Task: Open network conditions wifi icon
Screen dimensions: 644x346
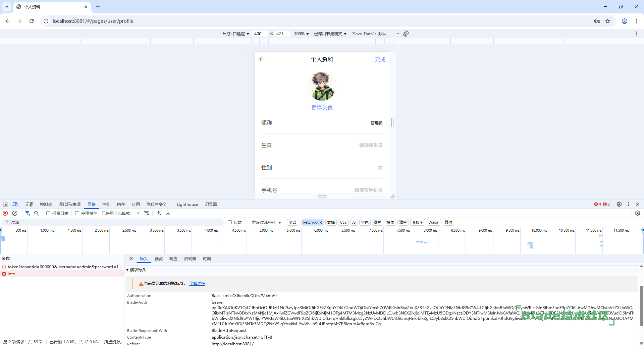Action: click(147, 213)
